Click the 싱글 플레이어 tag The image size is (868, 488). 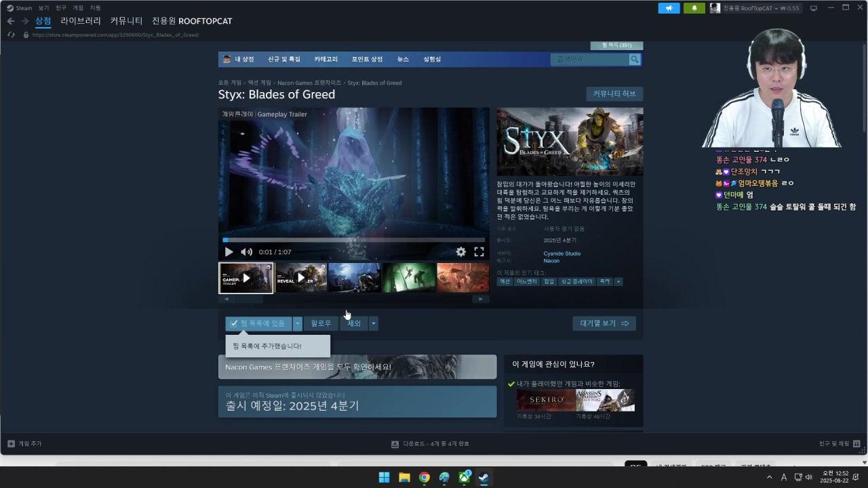(577, 281)
